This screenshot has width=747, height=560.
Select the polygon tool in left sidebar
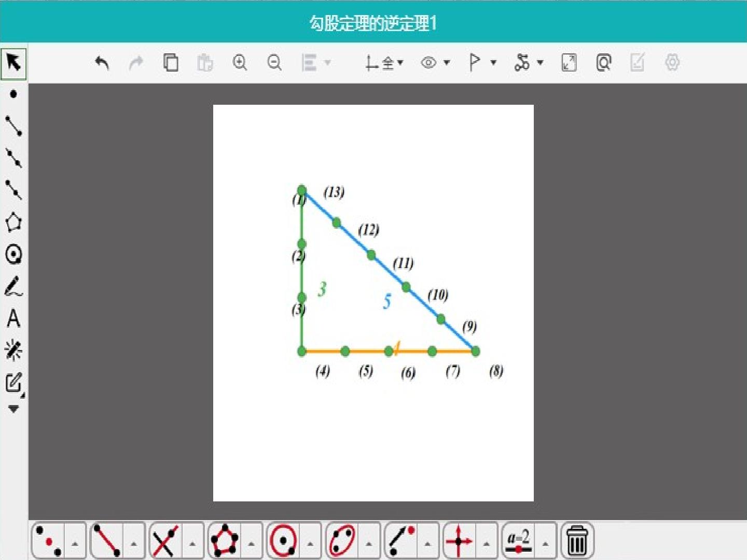pos(13,222)
